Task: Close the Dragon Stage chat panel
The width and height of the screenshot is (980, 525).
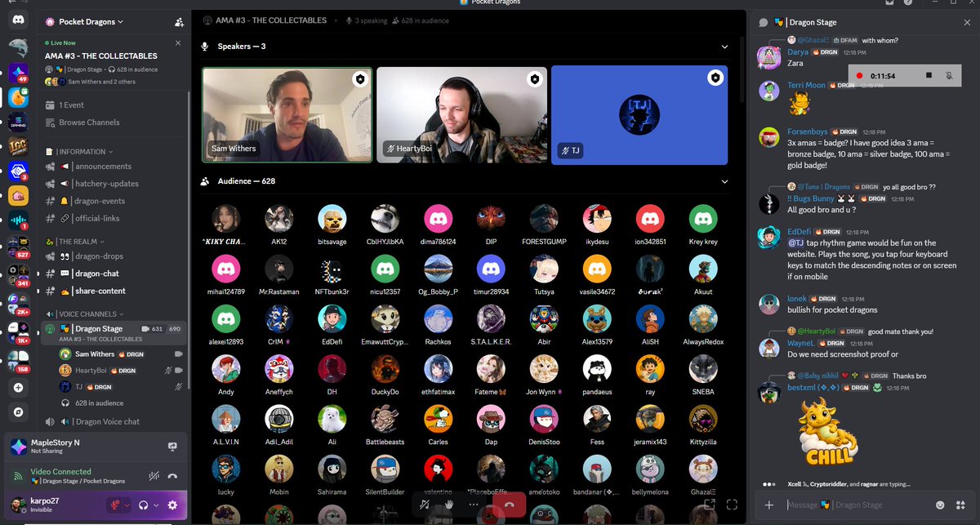Action: [967, 23]
